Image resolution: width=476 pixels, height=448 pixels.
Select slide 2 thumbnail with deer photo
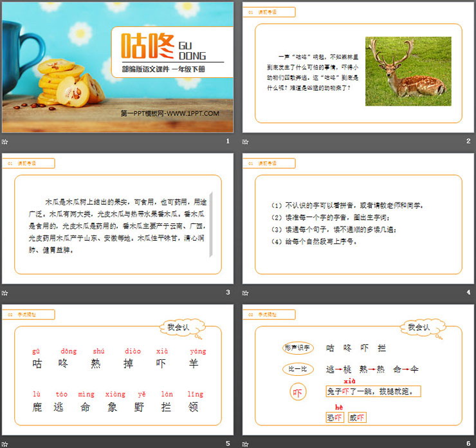(358, 67)
